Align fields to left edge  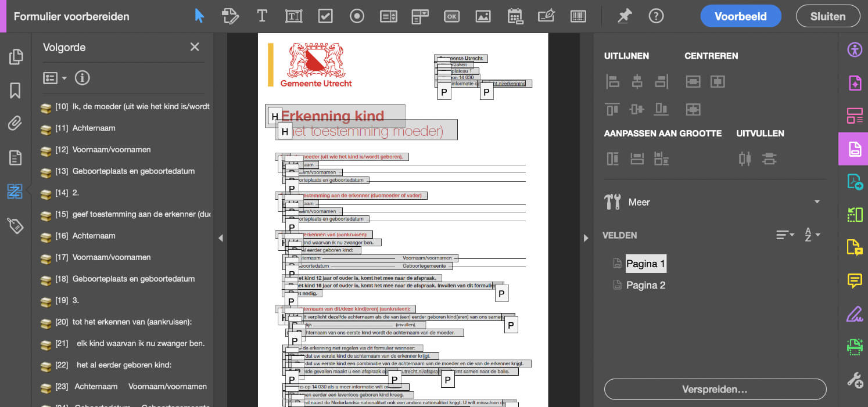coord(612,81)
